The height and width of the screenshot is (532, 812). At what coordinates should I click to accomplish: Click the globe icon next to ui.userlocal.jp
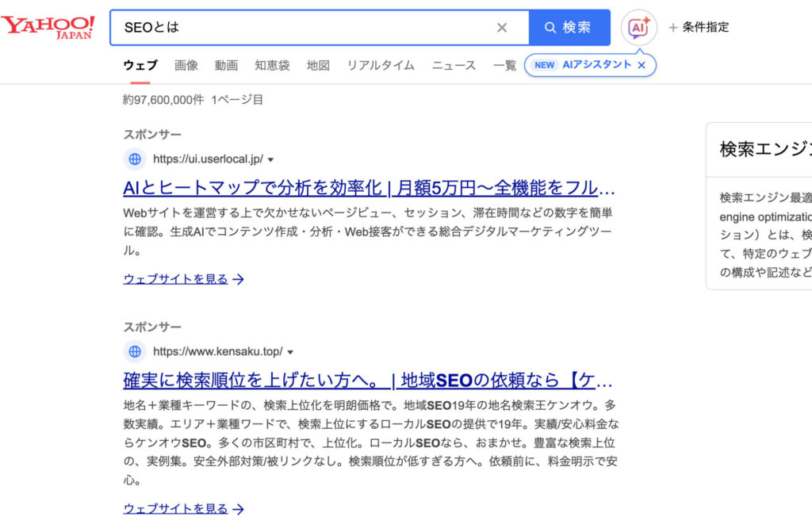(x=135, y=159)
